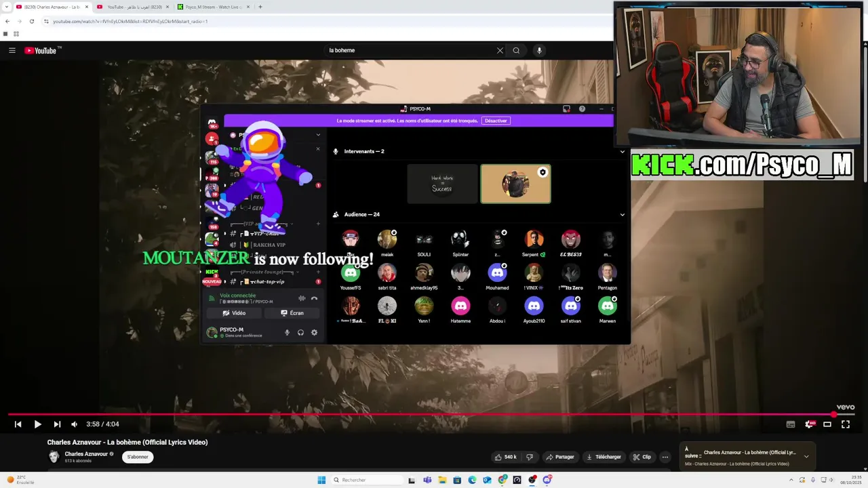The image size is (868, 488).
Task: Open the taskbar weather widget showing 22°C
Action: (x=20, y=480)
